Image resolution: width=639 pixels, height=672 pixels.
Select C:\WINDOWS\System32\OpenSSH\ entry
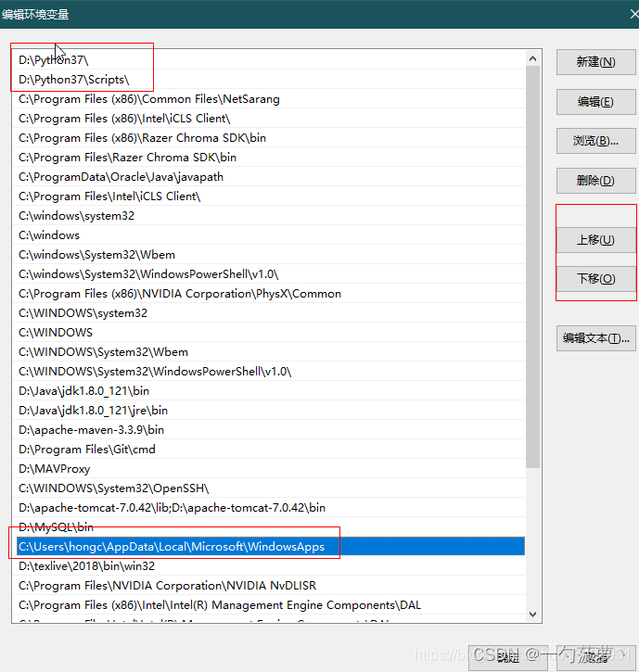pos(268,488)
